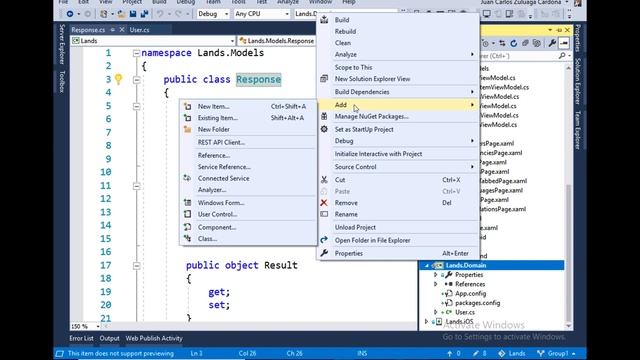The image size is (640, 360).
Task: Click Open Folder in File Explorer
Action: point(398,240)
